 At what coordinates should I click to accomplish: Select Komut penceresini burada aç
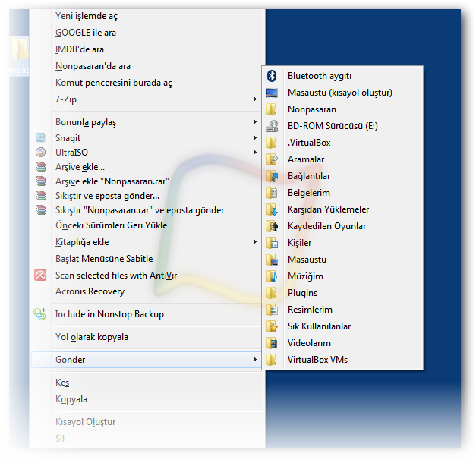pos(114,83)
